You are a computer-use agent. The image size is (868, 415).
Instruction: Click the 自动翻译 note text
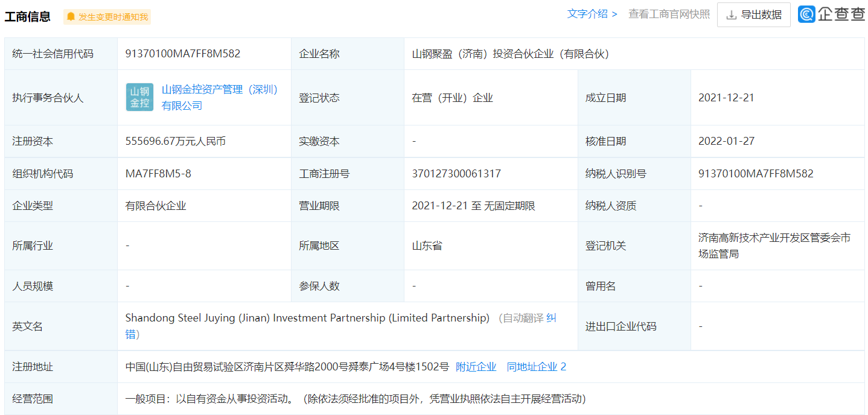click(523, 318)
